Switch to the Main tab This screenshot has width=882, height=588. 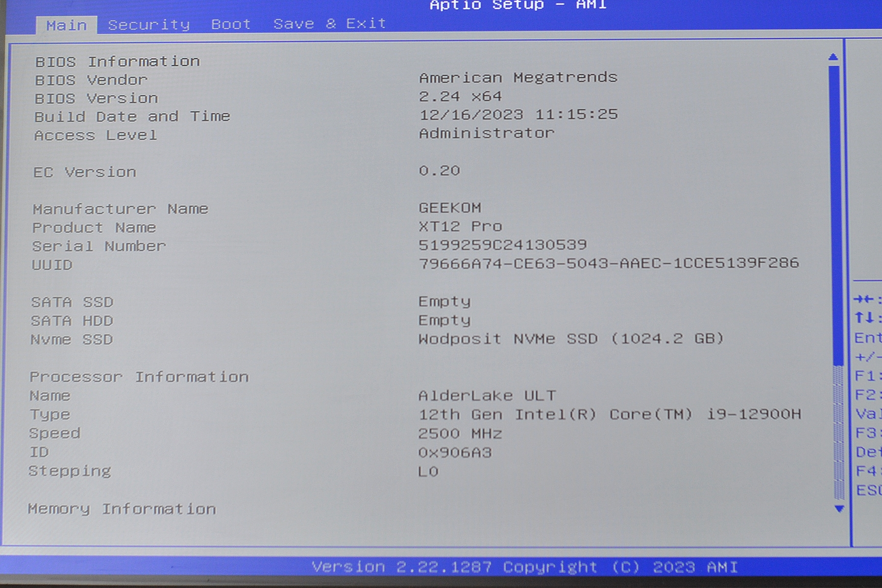pyautogui.click(x=67, y=25)
